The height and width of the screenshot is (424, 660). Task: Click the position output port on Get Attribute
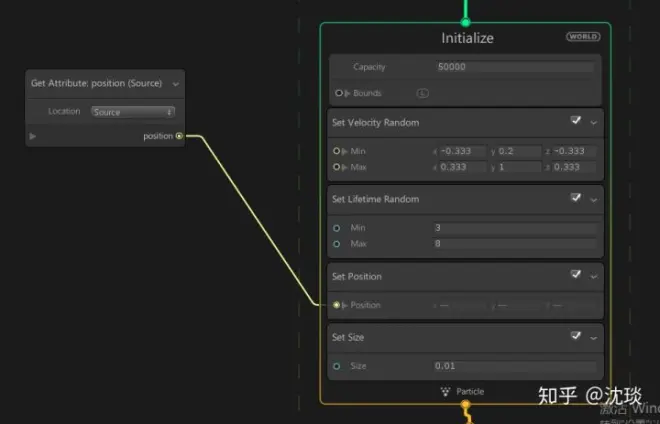[179, 136]
